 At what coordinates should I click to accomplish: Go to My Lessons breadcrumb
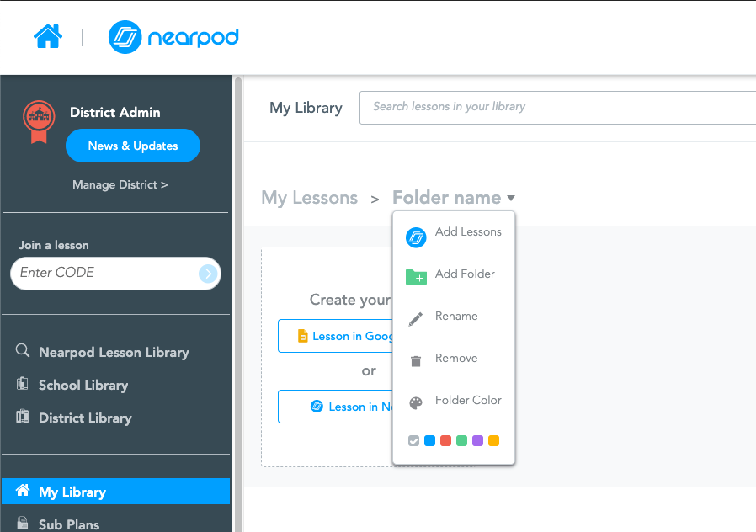point(309,198)
